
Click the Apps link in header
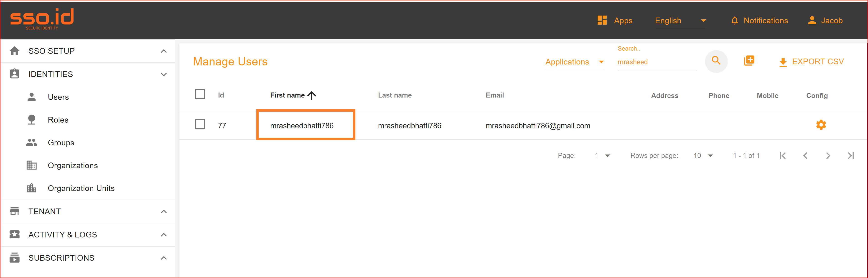(x=623, y=21)
